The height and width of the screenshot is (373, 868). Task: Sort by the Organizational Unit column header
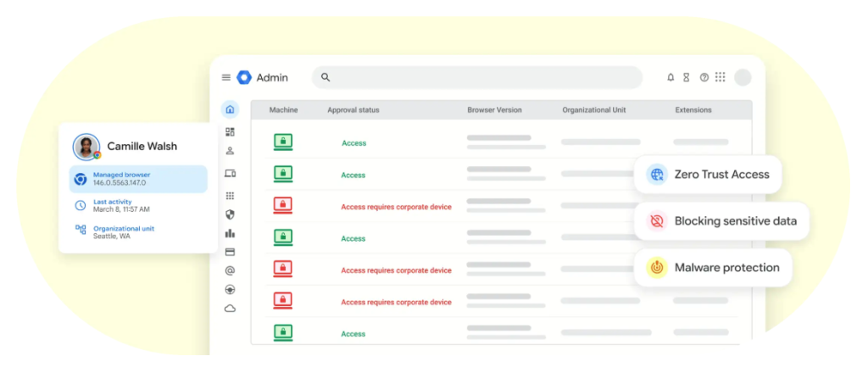[594, 110]
